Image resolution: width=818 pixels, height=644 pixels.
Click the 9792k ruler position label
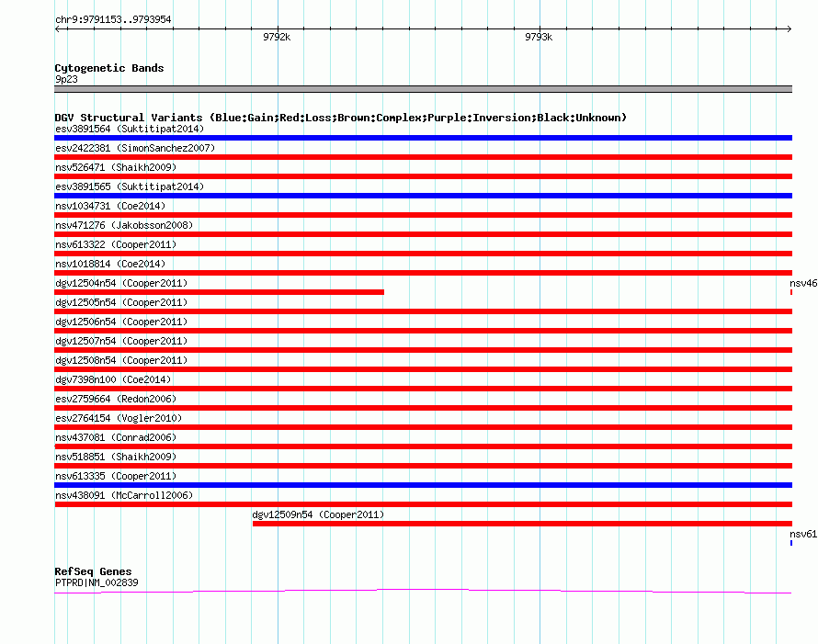(x=277, y=37)
